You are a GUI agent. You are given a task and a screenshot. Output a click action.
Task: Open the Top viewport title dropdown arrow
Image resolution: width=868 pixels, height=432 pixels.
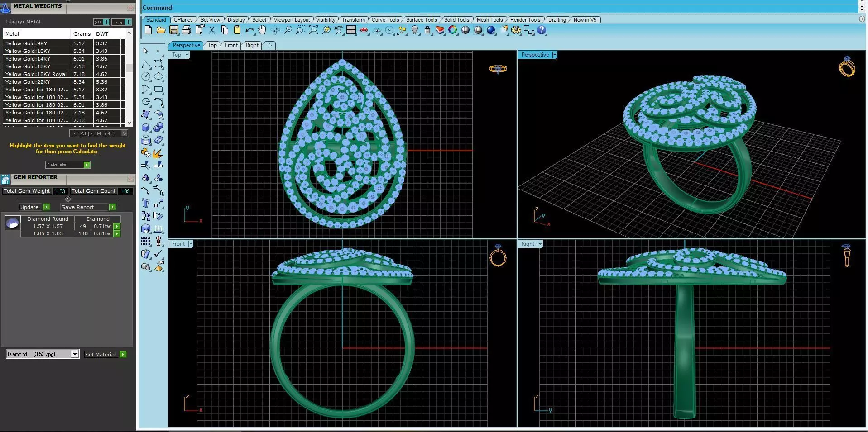pyautogui.click(x=187, y=55)
